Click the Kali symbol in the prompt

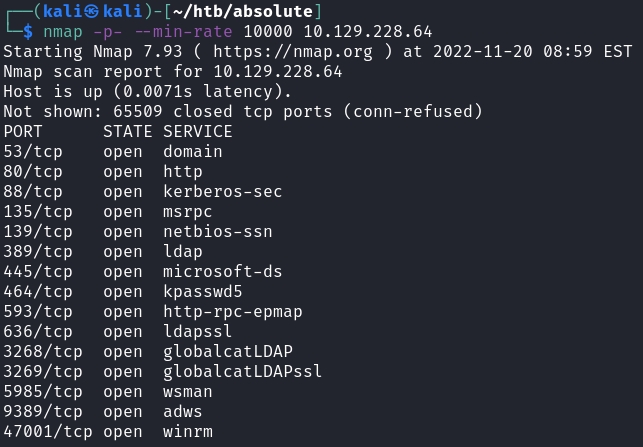click(x=80, y=11)
